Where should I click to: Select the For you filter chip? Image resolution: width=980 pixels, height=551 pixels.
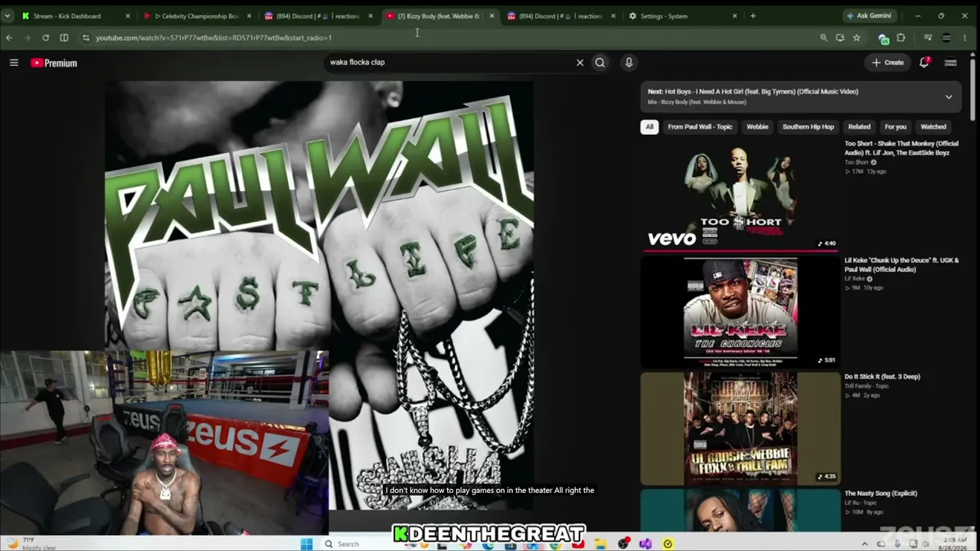(x=895, y=127)
